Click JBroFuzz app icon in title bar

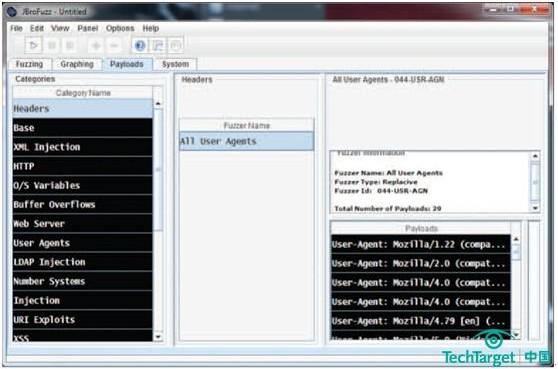(11, 12)
